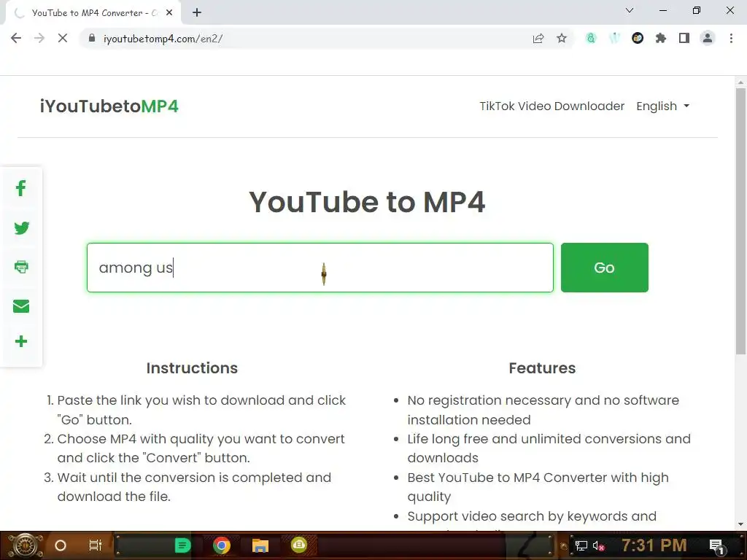The height and width of the screenshot is (560, 747).
Task: Open the yellow-green round taskbar app
Action: click(299, 545)
